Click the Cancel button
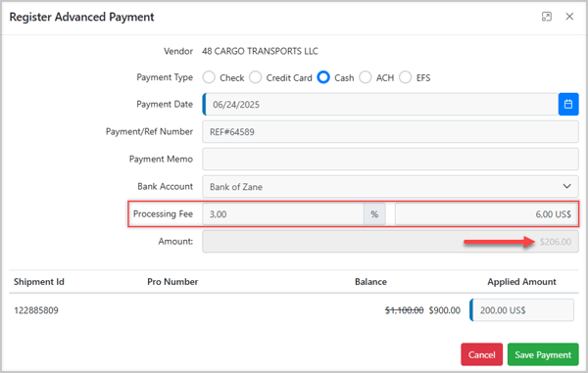The image size is (588, 373). 481,354
